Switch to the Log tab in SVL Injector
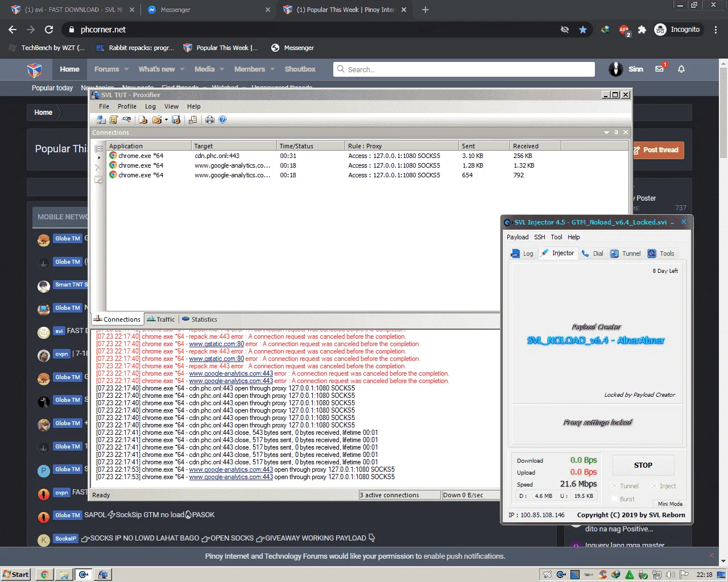The image size is (728, 582). (523, 253)
